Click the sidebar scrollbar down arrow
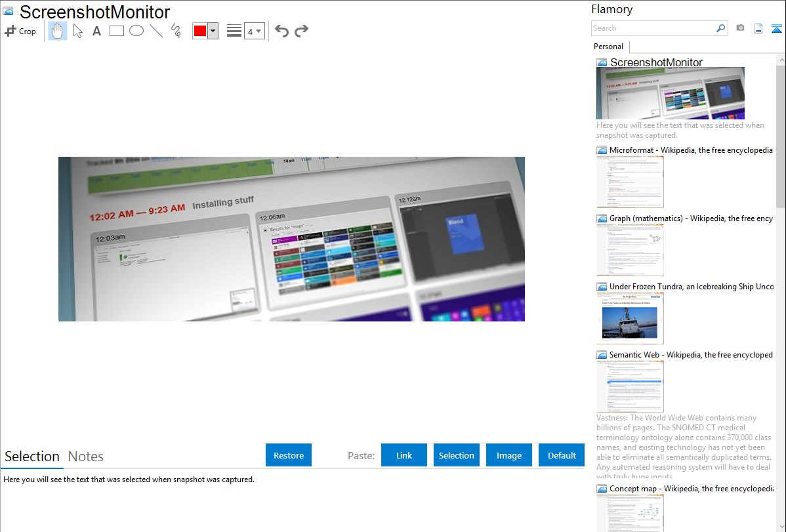This screenshot has height=532, width=786. [x=781, y=527]
